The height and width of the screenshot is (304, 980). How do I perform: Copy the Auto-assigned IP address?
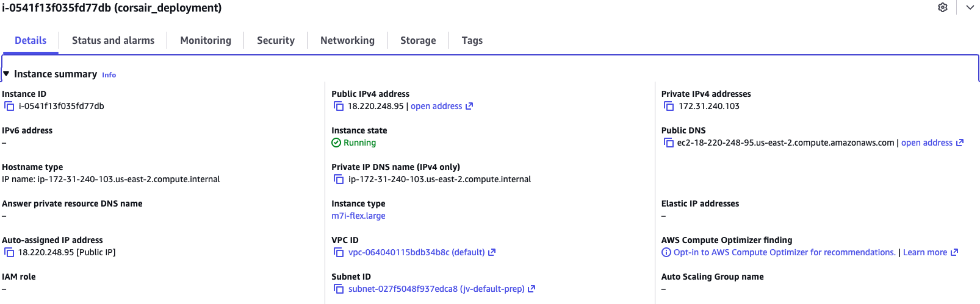pos(9,252)
